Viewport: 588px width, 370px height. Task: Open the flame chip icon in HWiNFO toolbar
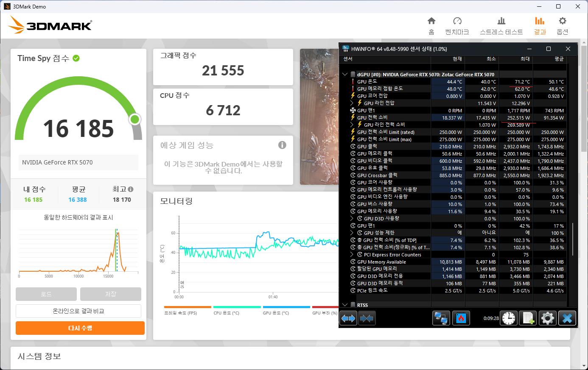461,318
